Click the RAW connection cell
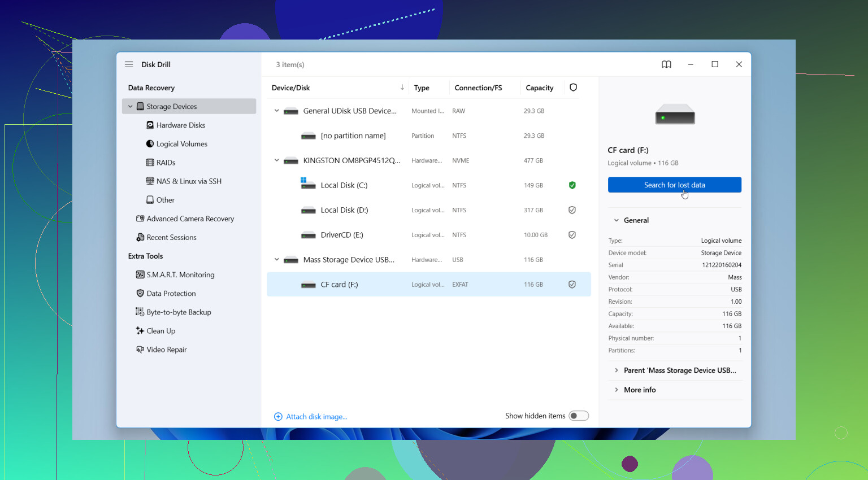The image size is (868, 480). tap(459, 111)
